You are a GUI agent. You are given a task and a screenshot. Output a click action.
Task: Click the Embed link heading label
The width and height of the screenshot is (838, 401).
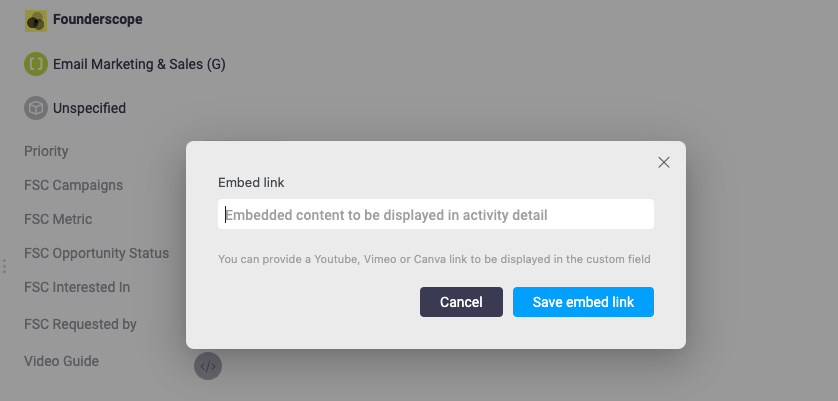[251, 183]
